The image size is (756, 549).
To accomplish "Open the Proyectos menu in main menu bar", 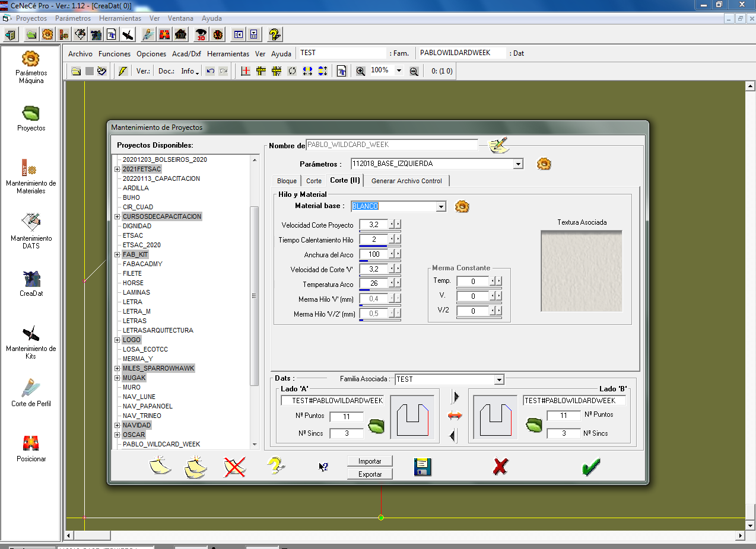I will point(31,18).
